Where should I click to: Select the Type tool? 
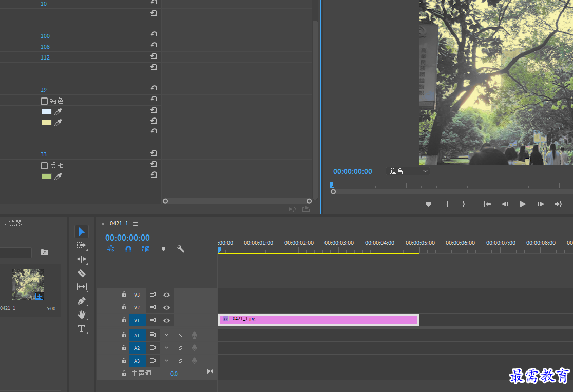pos(82,328)
